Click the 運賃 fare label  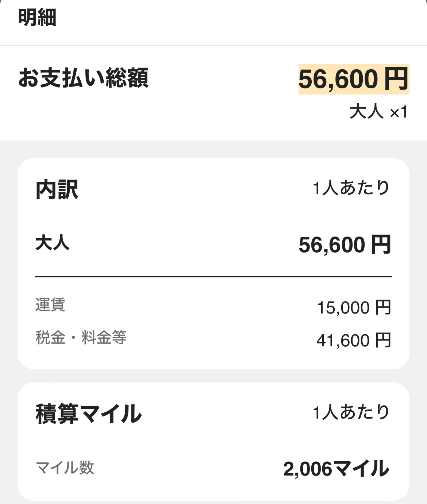[x=50, y=305]
